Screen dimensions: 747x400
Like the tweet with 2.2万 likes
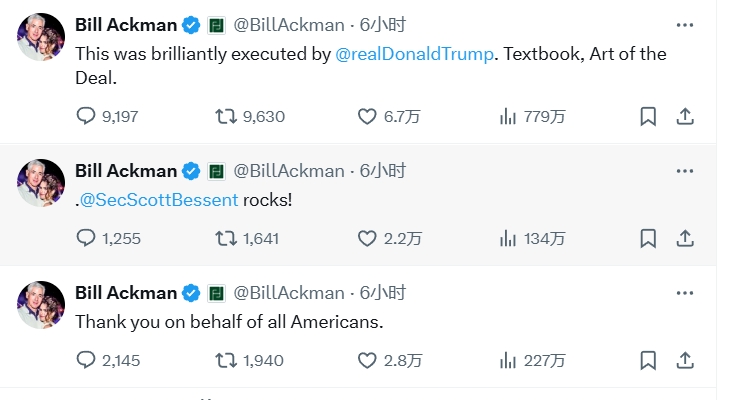coord(367,238)
